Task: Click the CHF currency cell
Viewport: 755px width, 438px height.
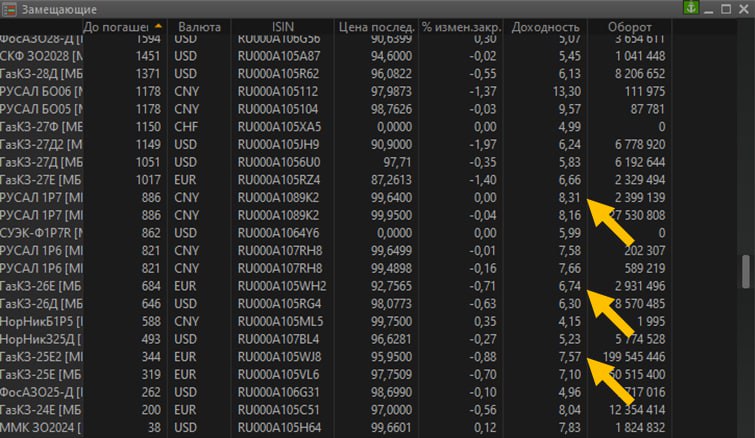Action: coord(186,127)
